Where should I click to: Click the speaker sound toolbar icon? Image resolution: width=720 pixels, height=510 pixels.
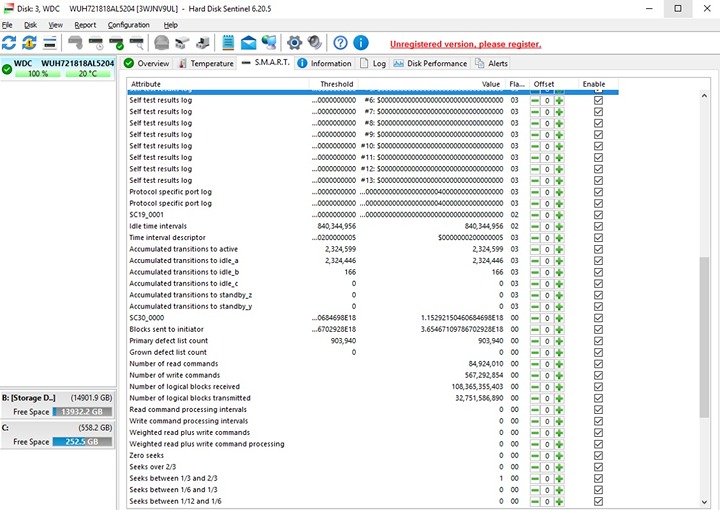click(x=315, y=43)
